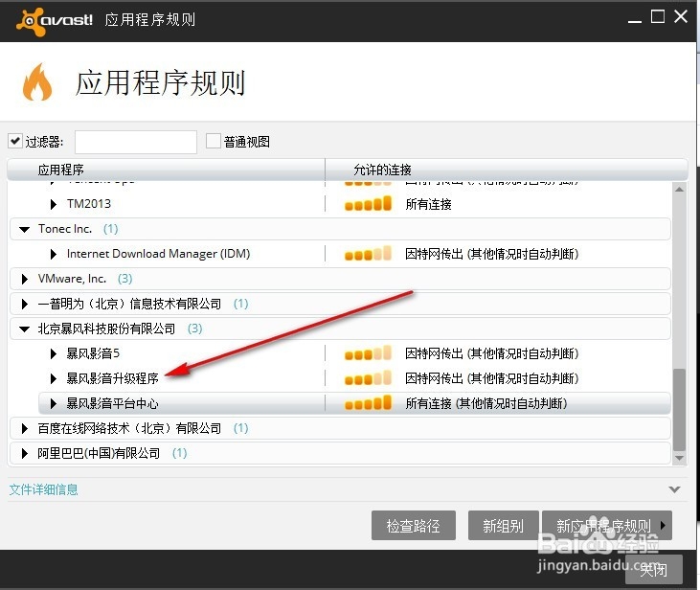Expand the 暴风影音平台中心 row arrow
This screenshot has width=700, height=590.
[54, 404]
